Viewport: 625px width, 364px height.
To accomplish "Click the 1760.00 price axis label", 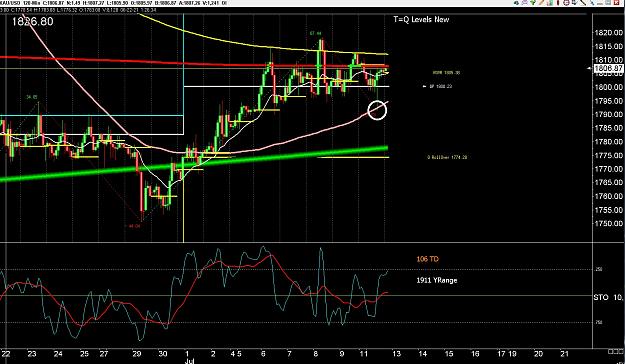I will pyautogui.click(x=608, y=196).
